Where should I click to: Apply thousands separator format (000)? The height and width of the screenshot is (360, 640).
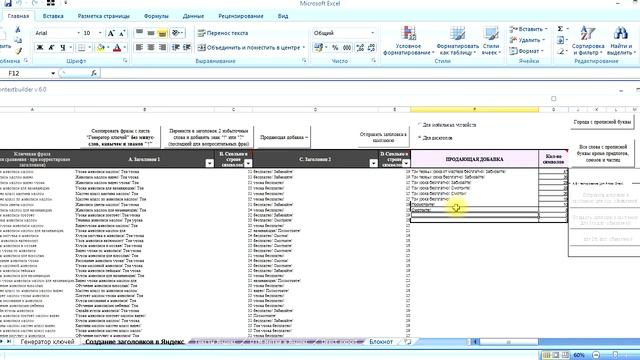[347, 48]
